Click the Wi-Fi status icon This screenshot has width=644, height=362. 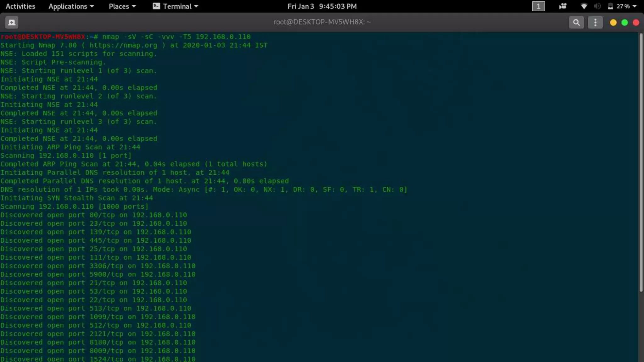point(584,6)
